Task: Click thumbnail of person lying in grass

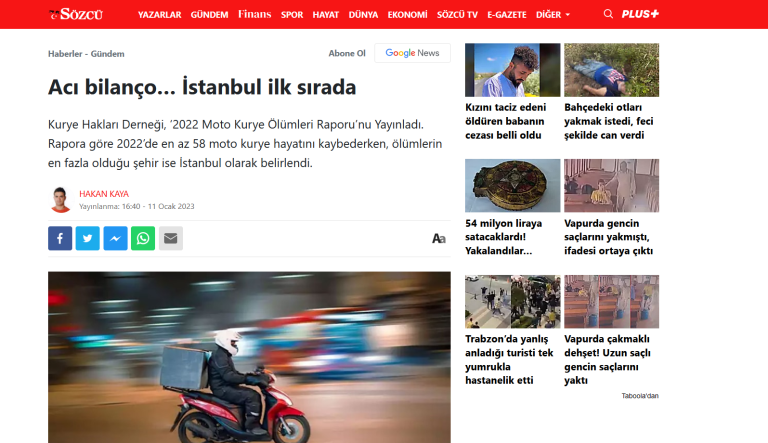Action: tap(611, 70)
